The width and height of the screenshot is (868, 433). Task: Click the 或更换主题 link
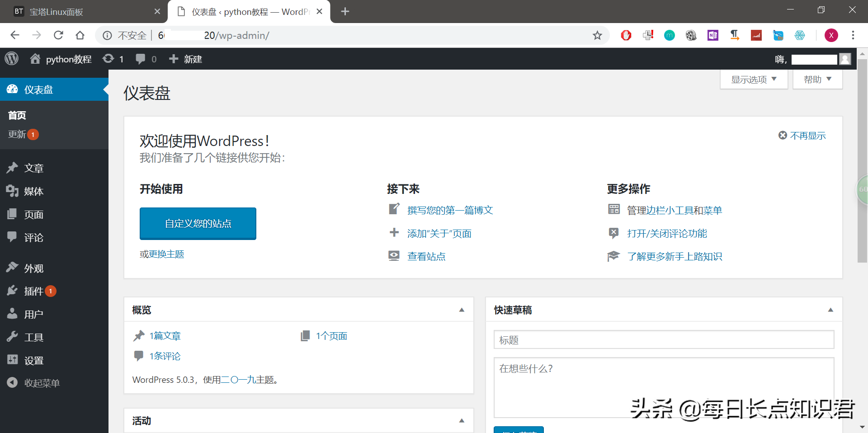pyautogui.click(x=162, y=254)
